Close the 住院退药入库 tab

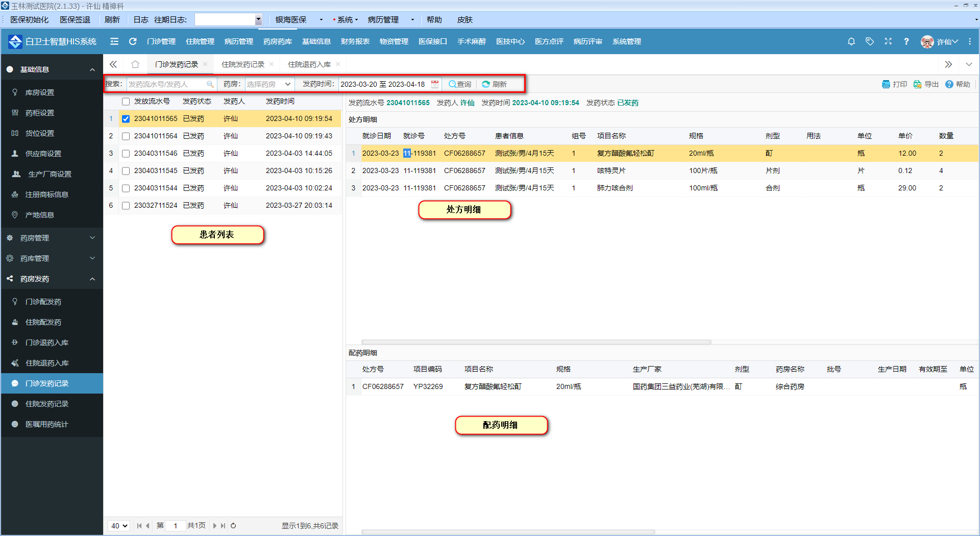click(x=338, y=64)
